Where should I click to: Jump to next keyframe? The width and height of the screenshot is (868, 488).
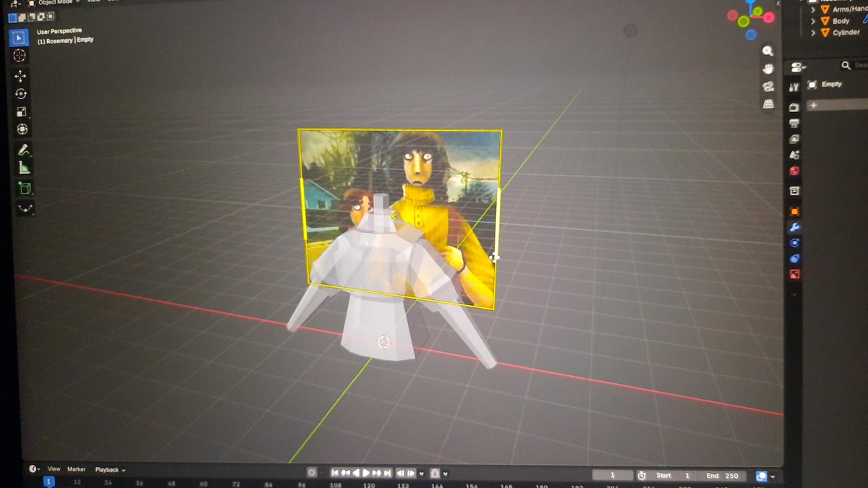376,473
